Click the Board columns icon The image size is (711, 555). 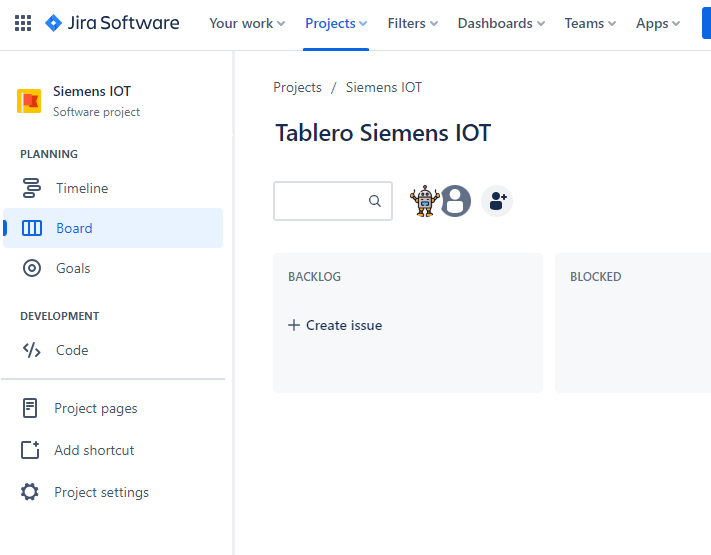pos(32,228)
